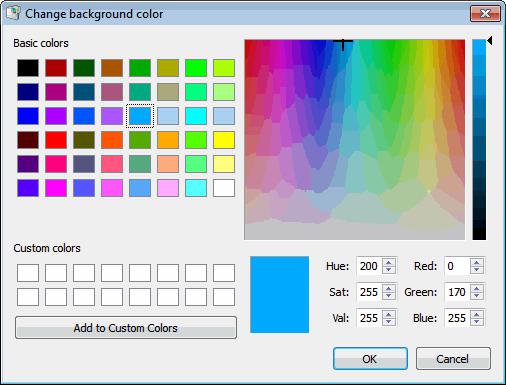Decrease the Sat value with down arrow
Viewport: 506px width, 385px height.
[x=388, y=295]
